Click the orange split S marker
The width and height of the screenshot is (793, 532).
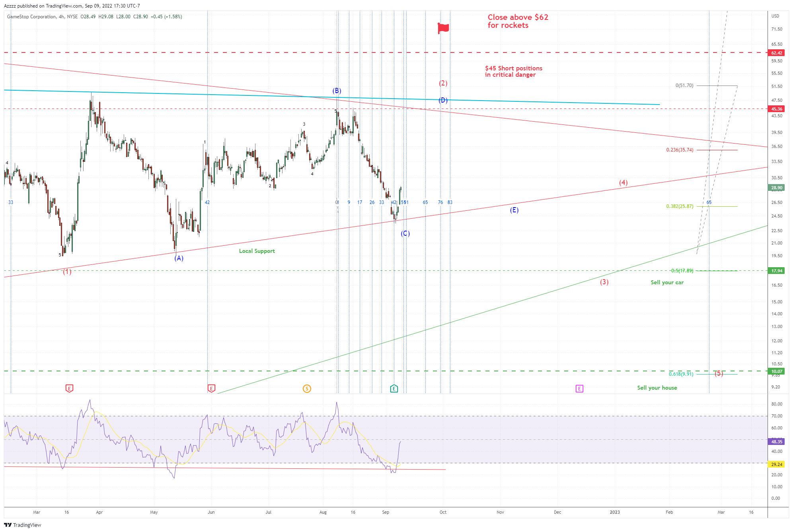307,388
